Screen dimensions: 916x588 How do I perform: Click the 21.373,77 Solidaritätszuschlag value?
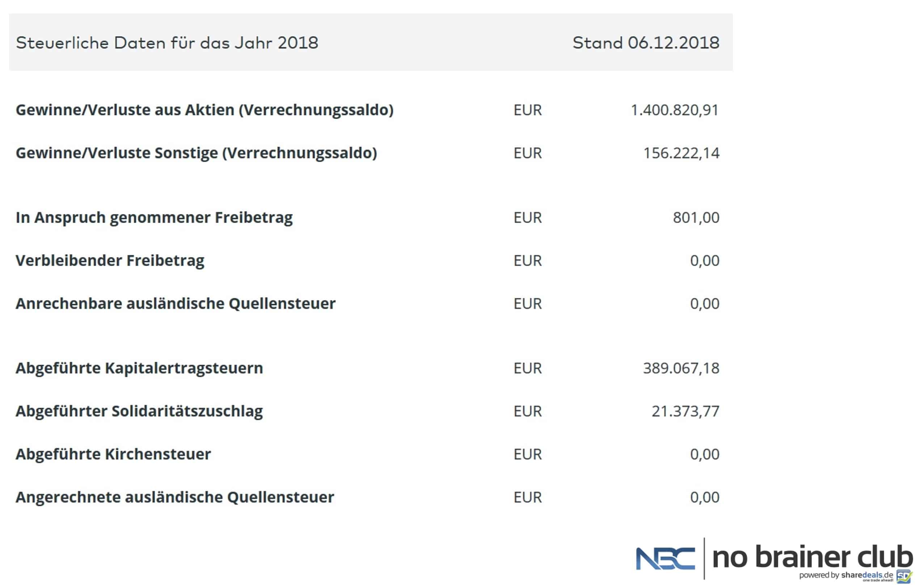[685, 411]
